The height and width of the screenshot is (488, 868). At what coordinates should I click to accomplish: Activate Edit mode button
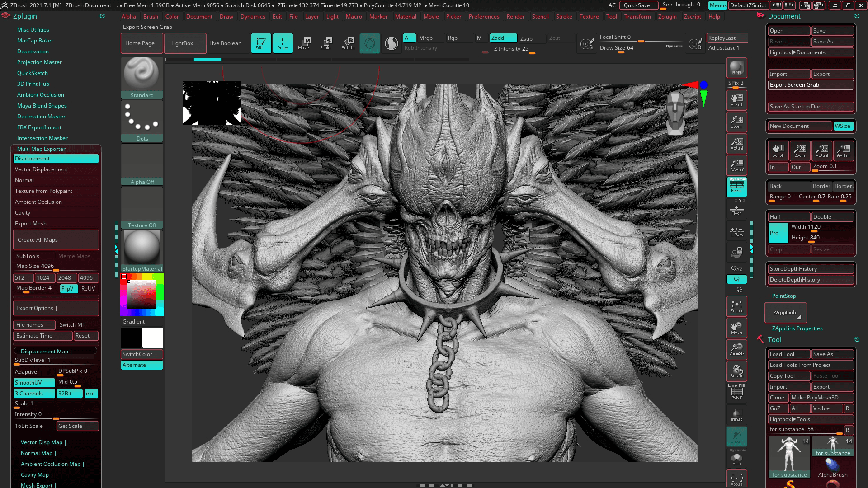pyautogui.click(x=261, y=43)
